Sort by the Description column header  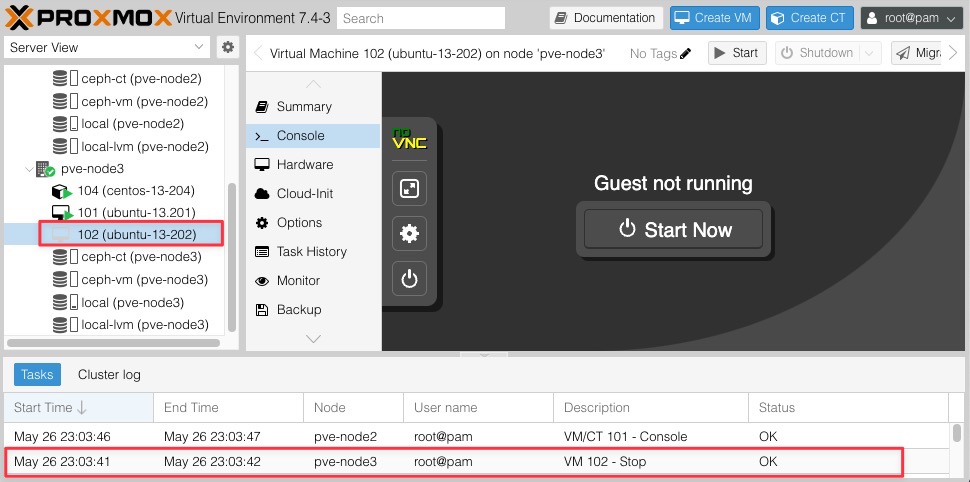click(x=651, y=408)
